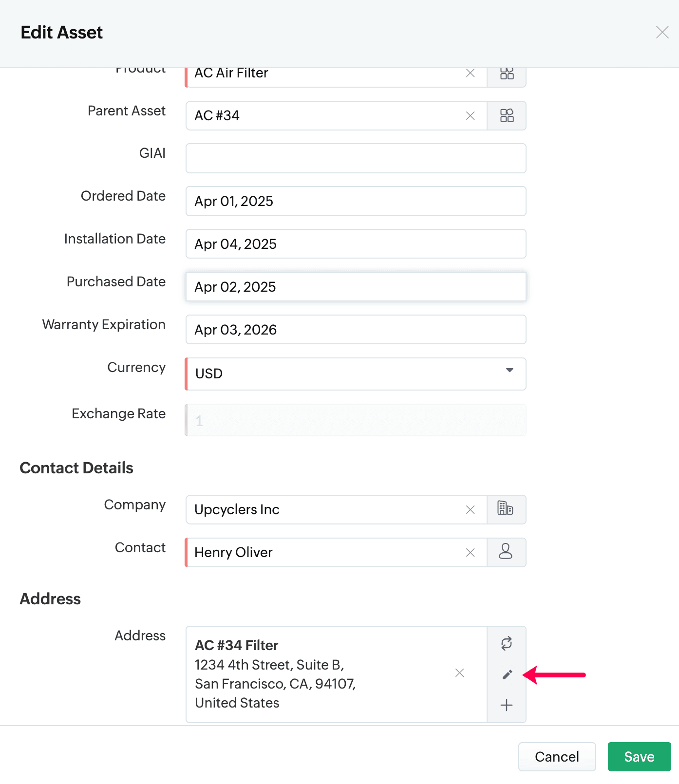The height and width of the screenshot is (784, 679).
Task: Open the Ordered Date picker field
Action: 356,201
